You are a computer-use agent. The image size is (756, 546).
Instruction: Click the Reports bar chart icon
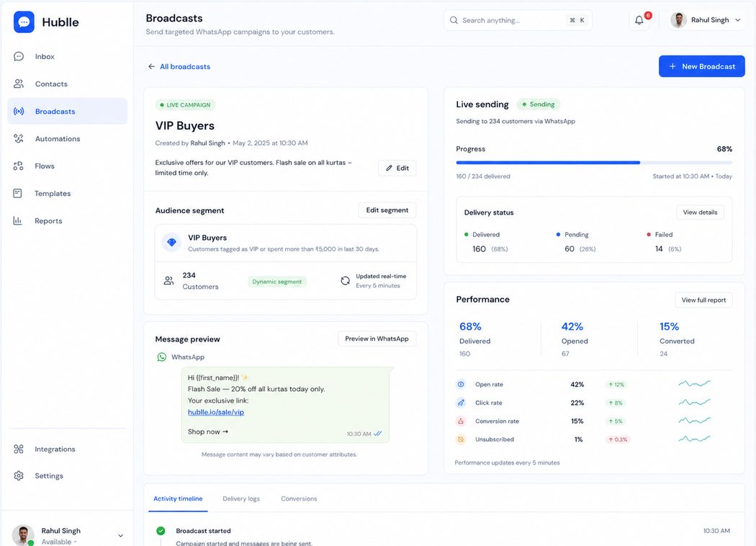(18, 221)
